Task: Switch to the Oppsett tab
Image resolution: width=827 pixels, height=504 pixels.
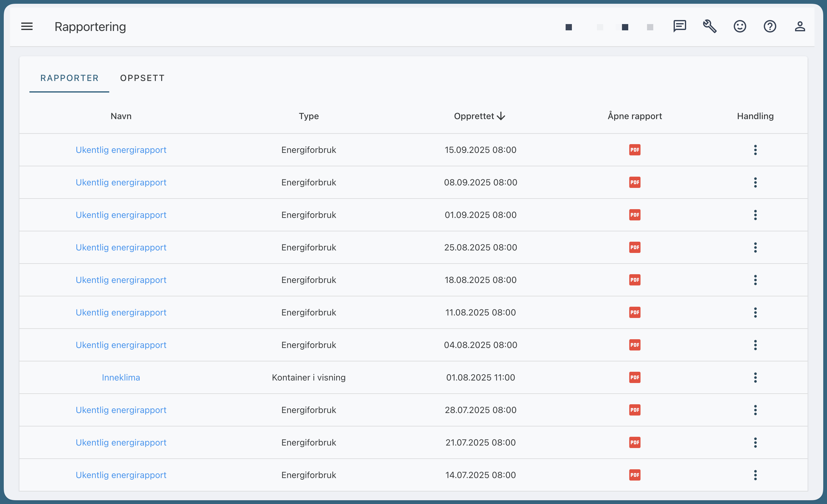Action: coord(142,78)
